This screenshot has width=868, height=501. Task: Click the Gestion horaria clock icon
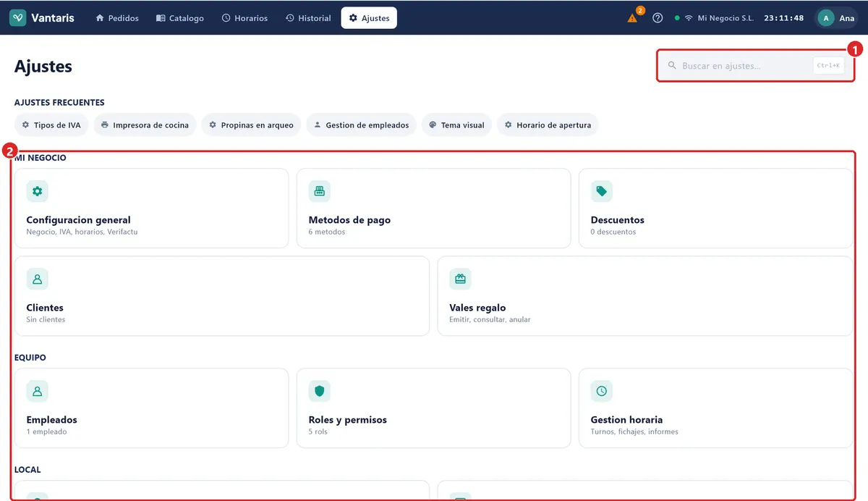(602, 391)
